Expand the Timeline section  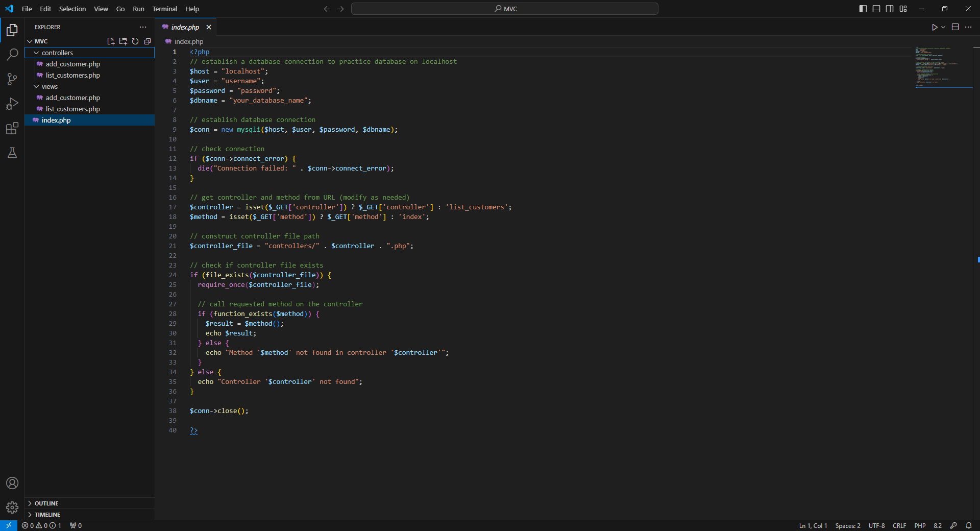point(89,515)
